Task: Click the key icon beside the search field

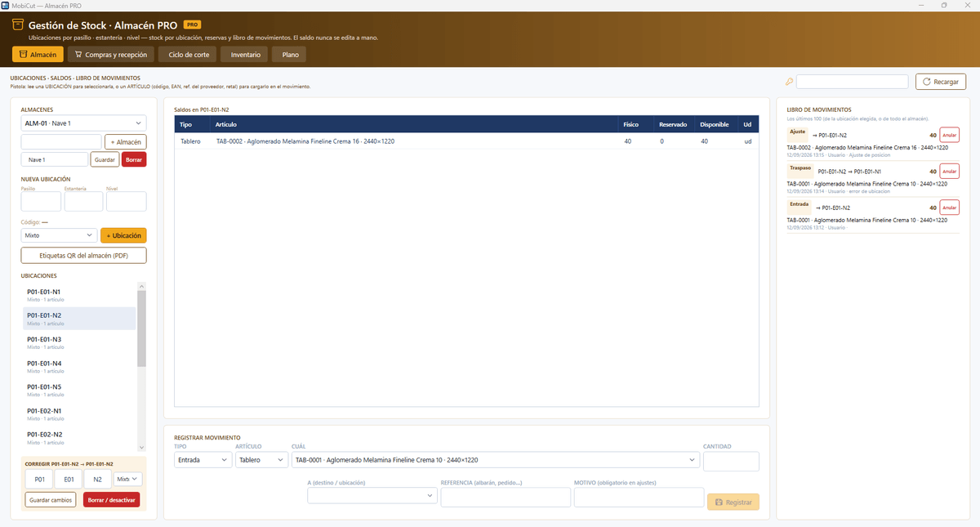Action: point(789,82)
